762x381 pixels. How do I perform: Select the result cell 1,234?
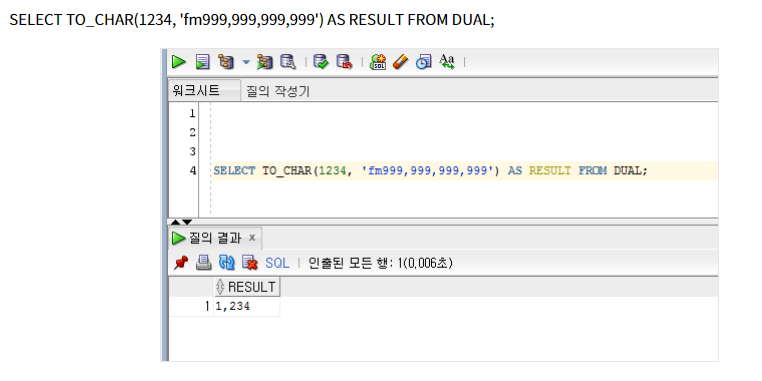point(247,307)
